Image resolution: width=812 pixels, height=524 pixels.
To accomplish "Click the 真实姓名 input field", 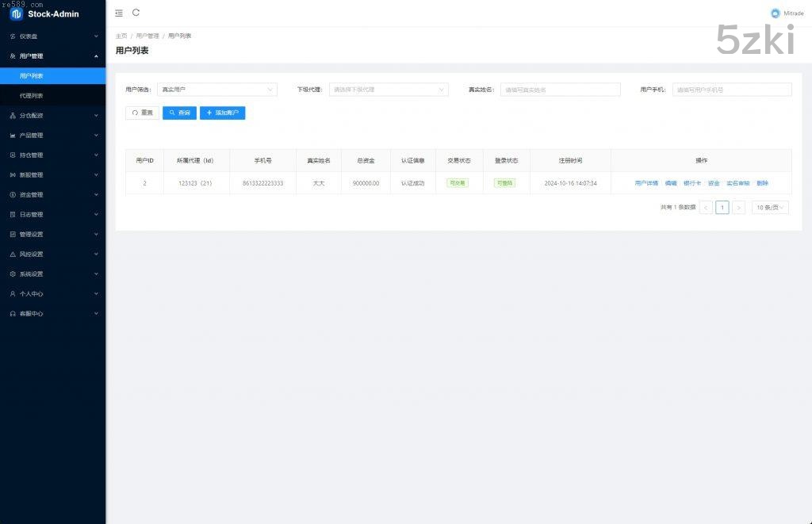I will (x=560, y=90).
